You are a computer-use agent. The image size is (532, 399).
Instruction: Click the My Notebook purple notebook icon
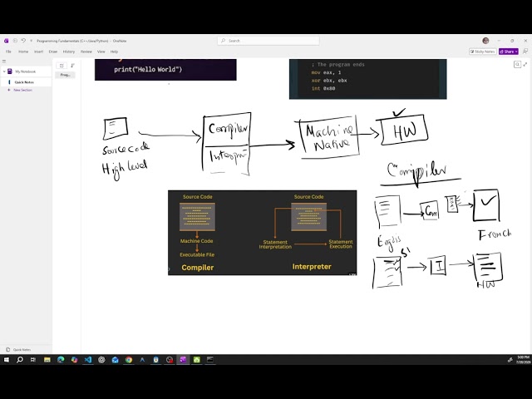[x=10, y=71]
